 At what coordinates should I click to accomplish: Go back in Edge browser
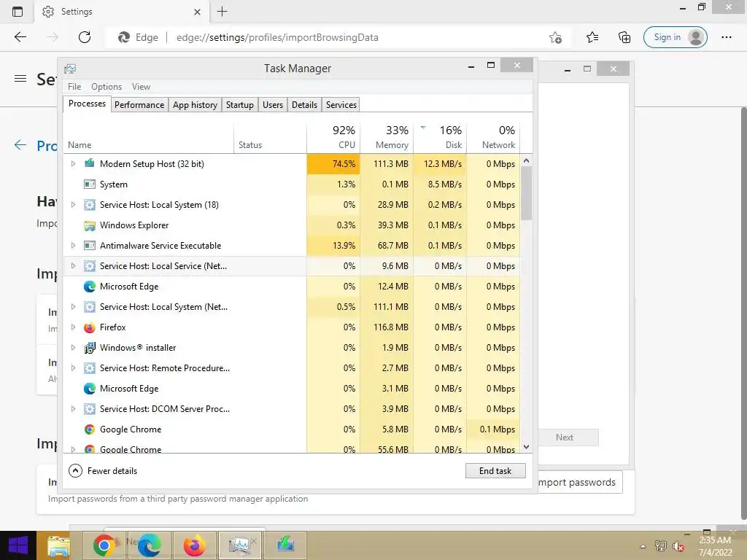[20, 37]
